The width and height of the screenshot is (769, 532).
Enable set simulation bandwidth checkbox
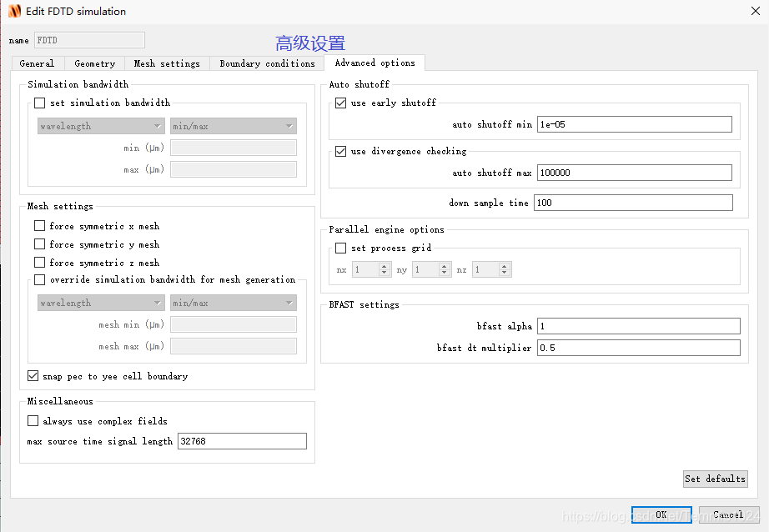pyautogui.click(x=40, y=103)
